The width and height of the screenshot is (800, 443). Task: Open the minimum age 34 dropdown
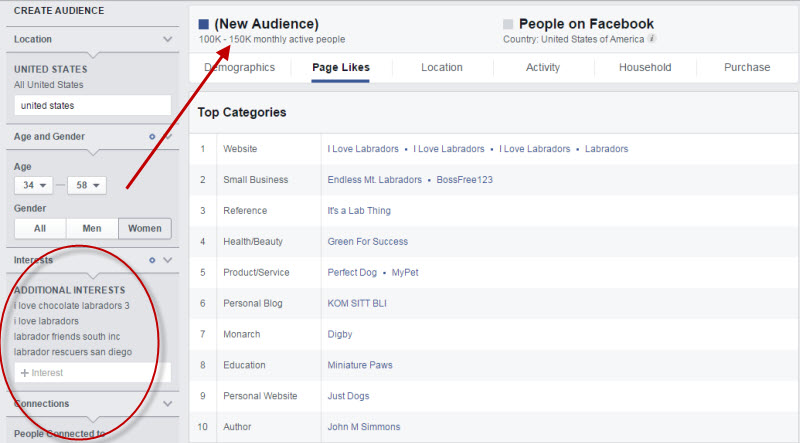[x=34, y=185]
